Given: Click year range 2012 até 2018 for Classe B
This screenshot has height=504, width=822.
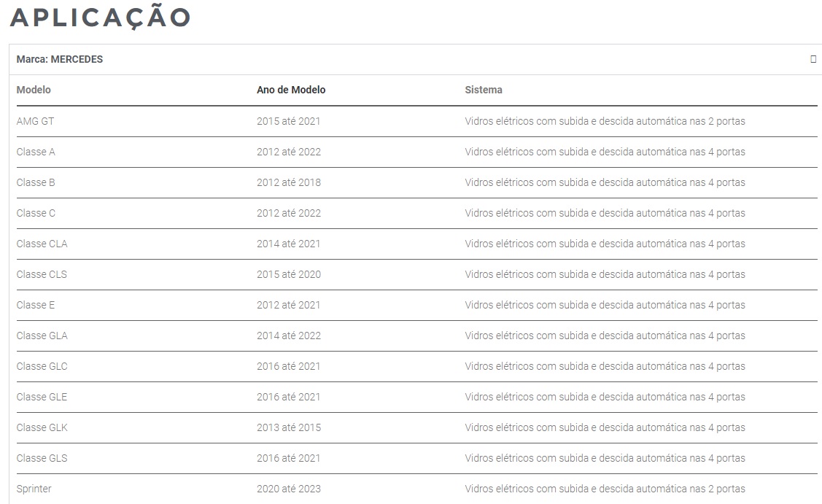Looking at the screenshot, I should pos(289,182).
